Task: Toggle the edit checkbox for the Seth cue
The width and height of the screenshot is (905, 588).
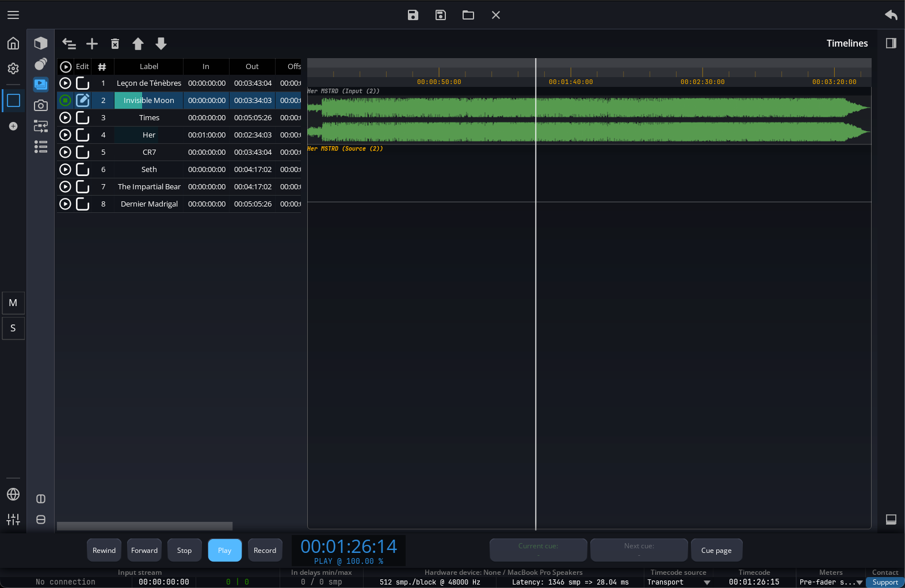Action: (83, 170)
